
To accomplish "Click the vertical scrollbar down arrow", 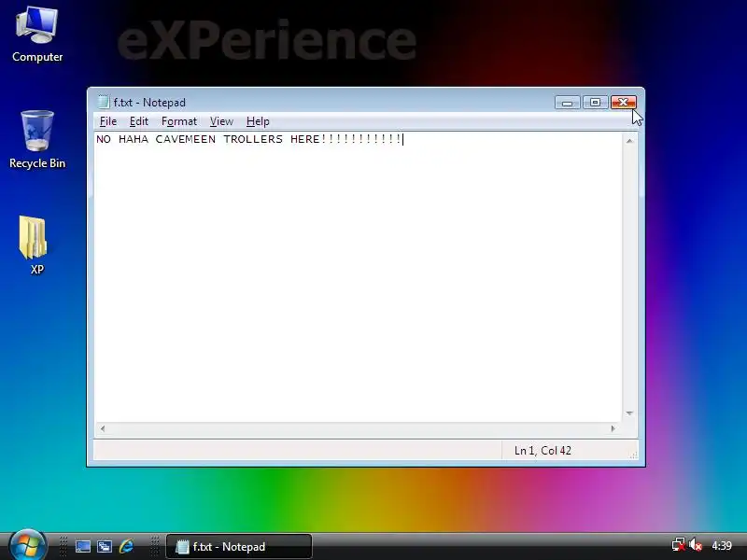I will 629,413.
